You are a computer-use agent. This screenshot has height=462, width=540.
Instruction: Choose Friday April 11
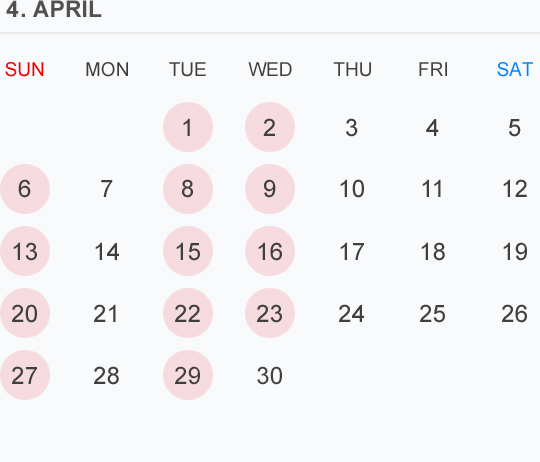coord(433,189)
